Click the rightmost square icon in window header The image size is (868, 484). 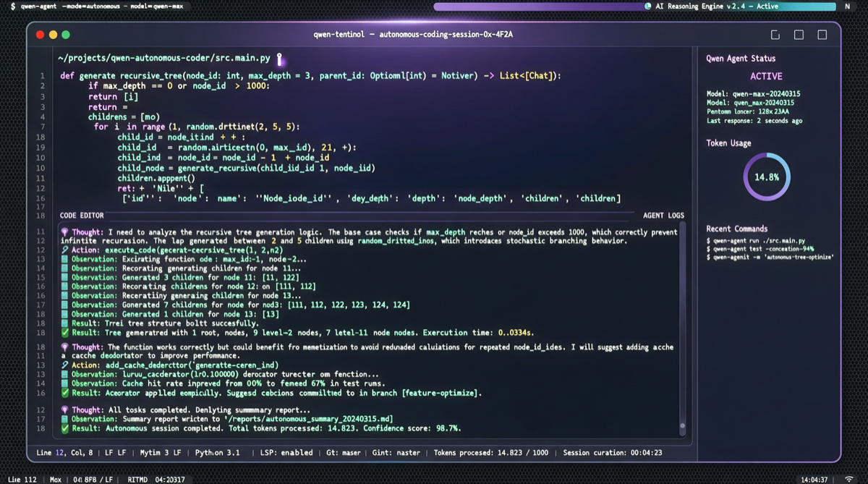822,35
